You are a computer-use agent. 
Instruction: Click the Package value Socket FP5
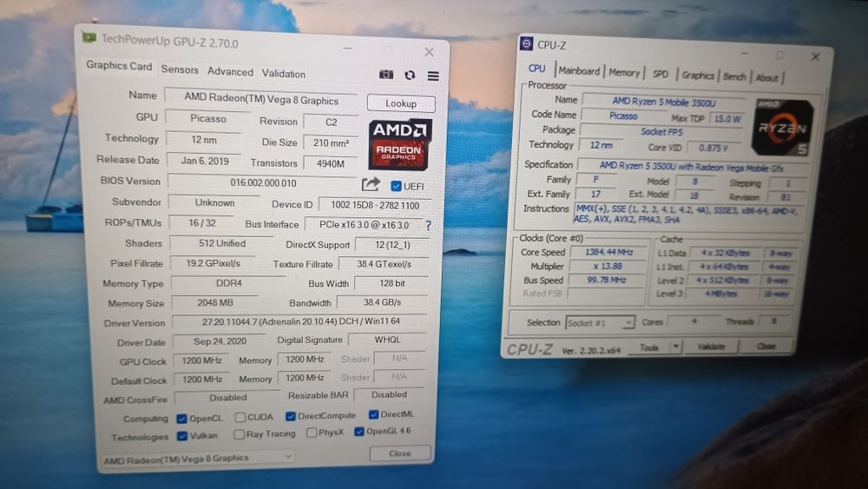(661, 132)
